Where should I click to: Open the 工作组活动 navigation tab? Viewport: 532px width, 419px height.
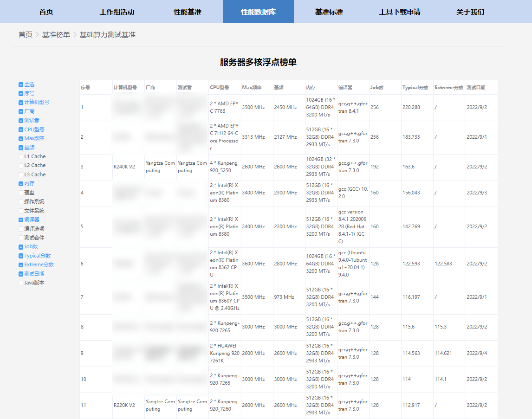(x=117, y=12)
